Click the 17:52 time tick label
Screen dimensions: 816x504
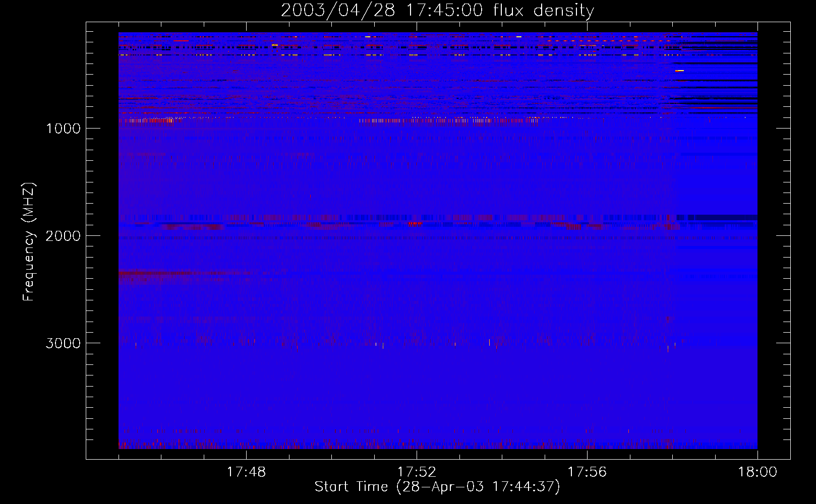[x=417, y=472]
